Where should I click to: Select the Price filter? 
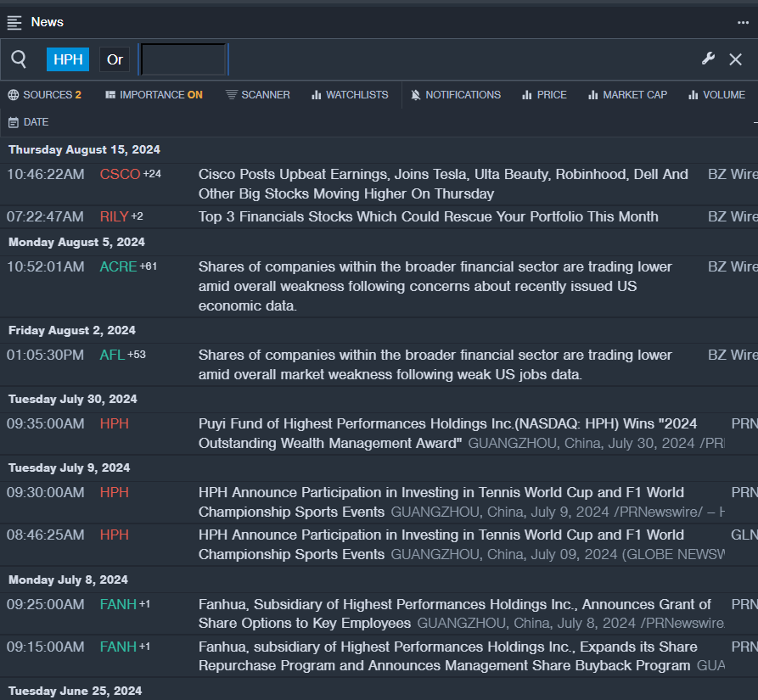[544, 95]
